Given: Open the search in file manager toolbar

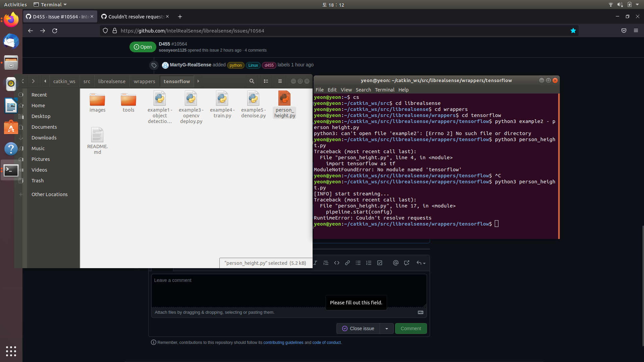Looking at the screenshot, I should tap(252, 81).
